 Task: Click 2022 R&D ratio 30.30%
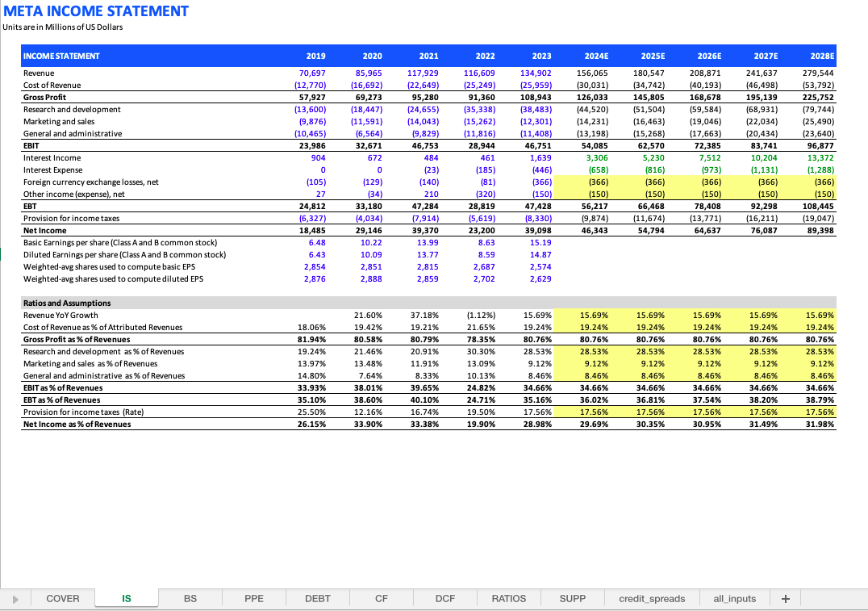(481, 352)
